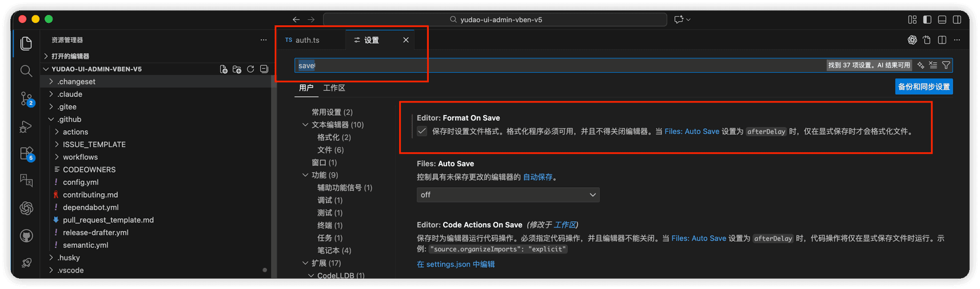Screen dimensions: 980x289
Task: Open settings JSON file icon
Action: tap(927, 40)
